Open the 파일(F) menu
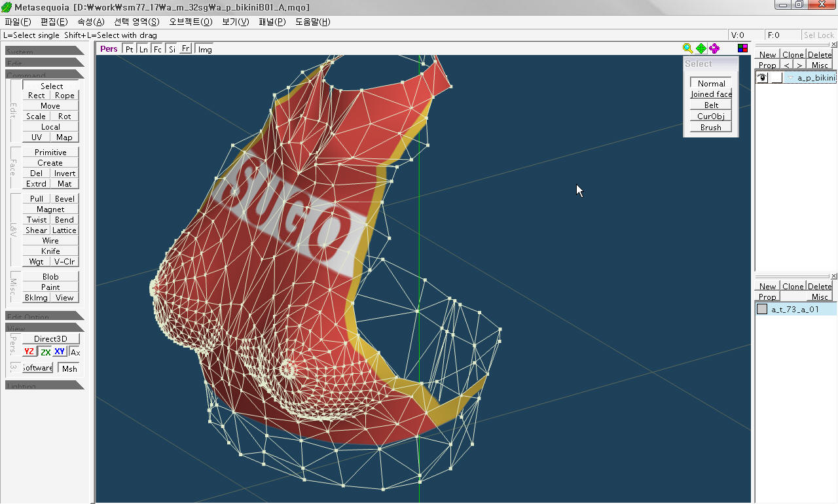838x504 pixels. pyautogui.click(x=18, y=22)
